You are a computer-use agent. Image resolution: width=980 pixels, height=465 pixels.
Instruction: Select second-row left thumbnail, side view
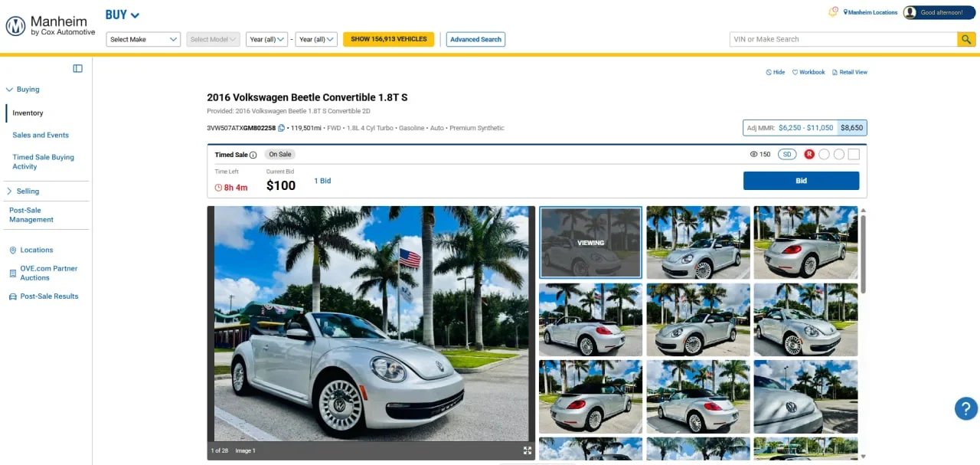pos(590,319)
